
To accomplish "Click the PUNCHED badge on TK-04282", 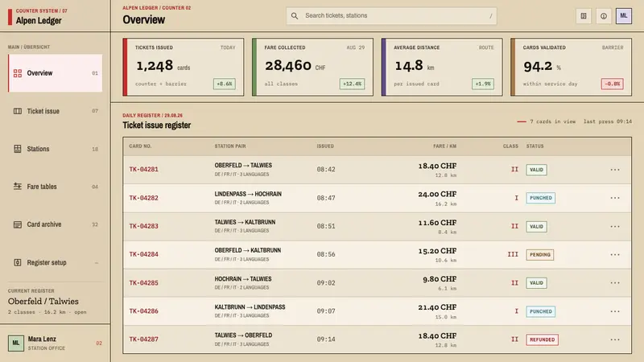I will click(x=540, y=198).
